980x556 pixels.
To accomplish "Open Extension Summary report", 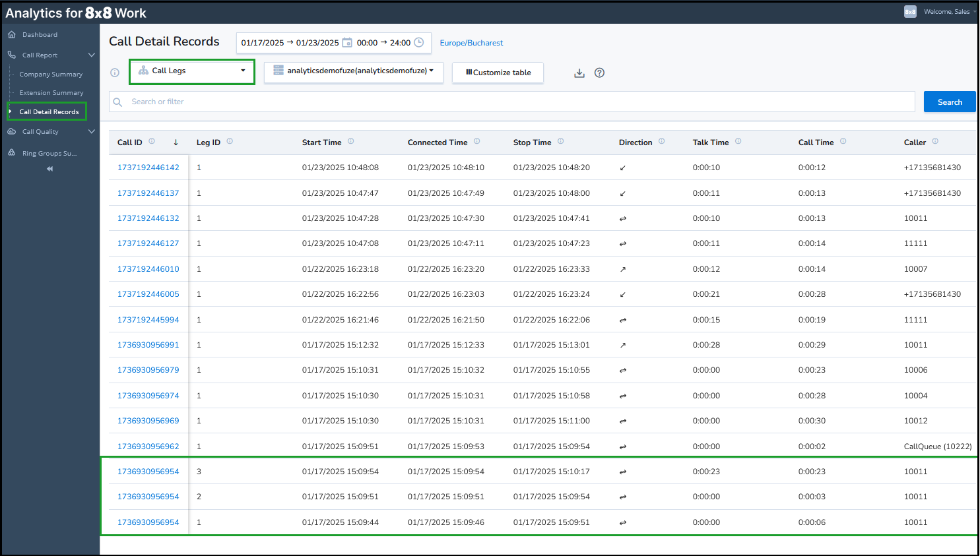I will [x=51, y=92].
